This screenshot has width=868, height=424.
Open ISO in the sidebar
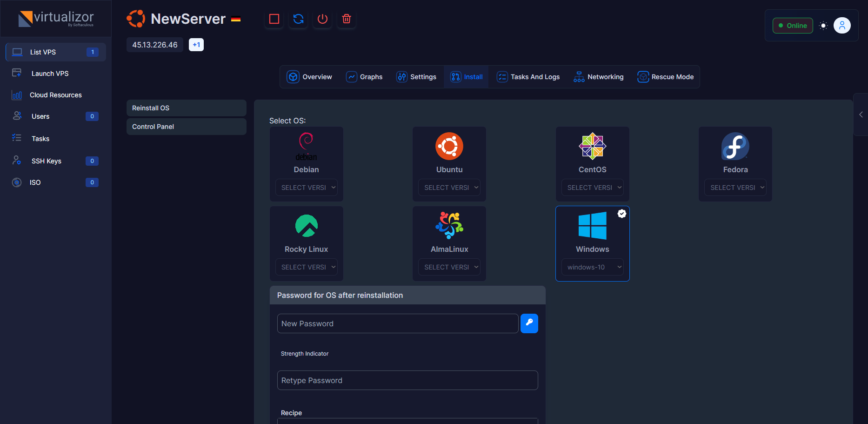[x=56, y=182]
